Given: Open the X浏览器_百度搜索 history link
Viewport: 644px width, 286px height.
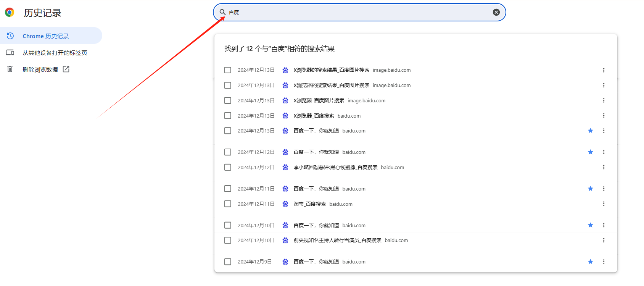Looking at the screenshot, I should coord(314,116).
